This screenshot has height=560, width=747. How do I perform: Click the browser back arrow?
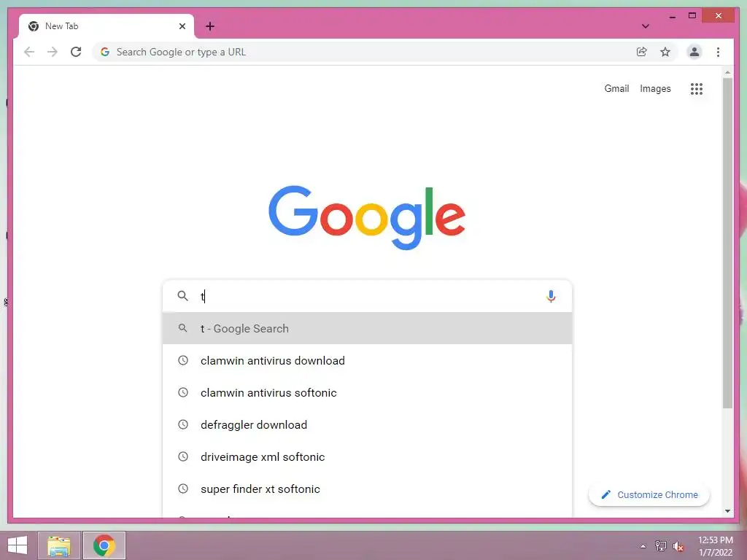(29, 52)
